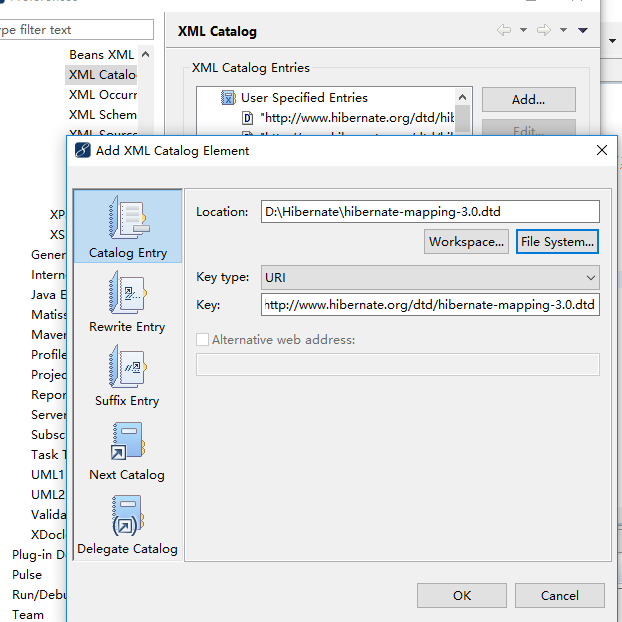The width and height of the screenshot is (622, 622).
Task: Select the Suffix Entry icon
Action: pyautogui.click(x=128, y=366)
